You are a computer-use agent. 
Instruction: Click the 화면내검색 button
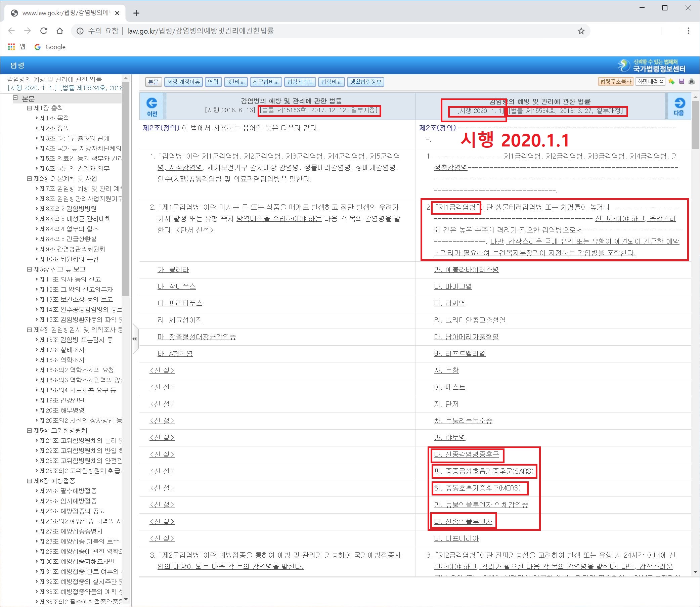tap(650, 82)
